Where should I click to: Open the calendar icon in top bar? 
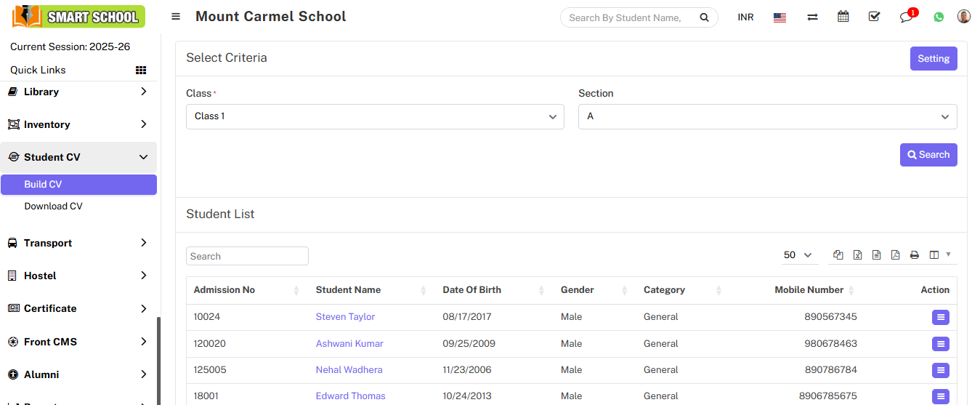point(843,17)
